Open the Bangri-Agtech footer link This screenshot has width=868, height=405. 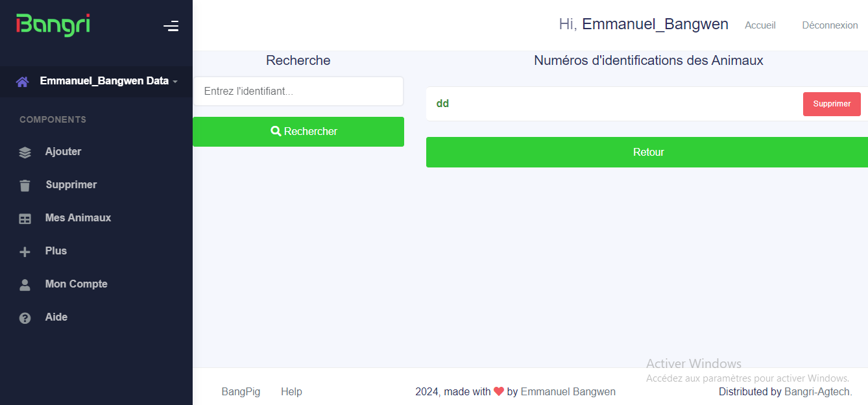(816, 392)
